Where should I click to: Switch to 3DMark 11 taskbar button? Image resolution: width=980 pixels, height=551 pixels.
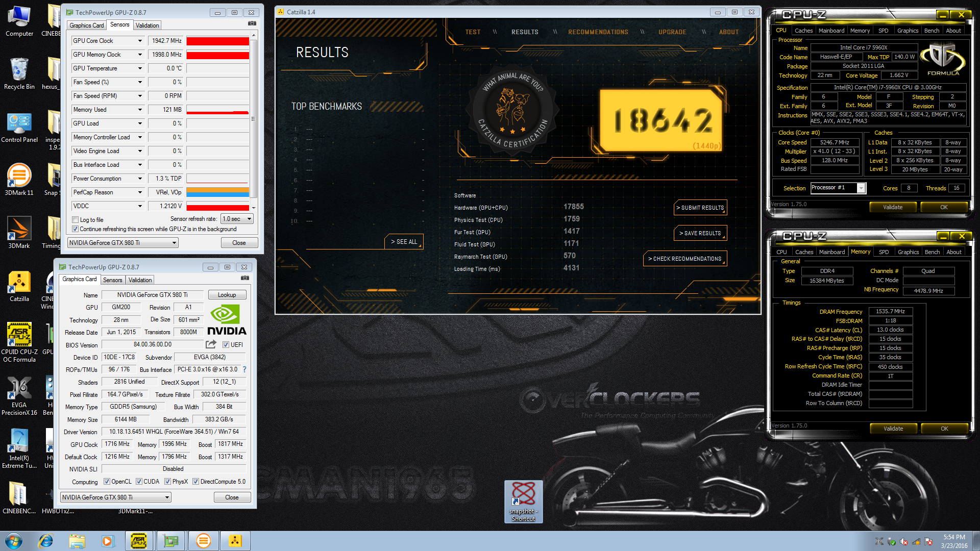coord(204,541)
